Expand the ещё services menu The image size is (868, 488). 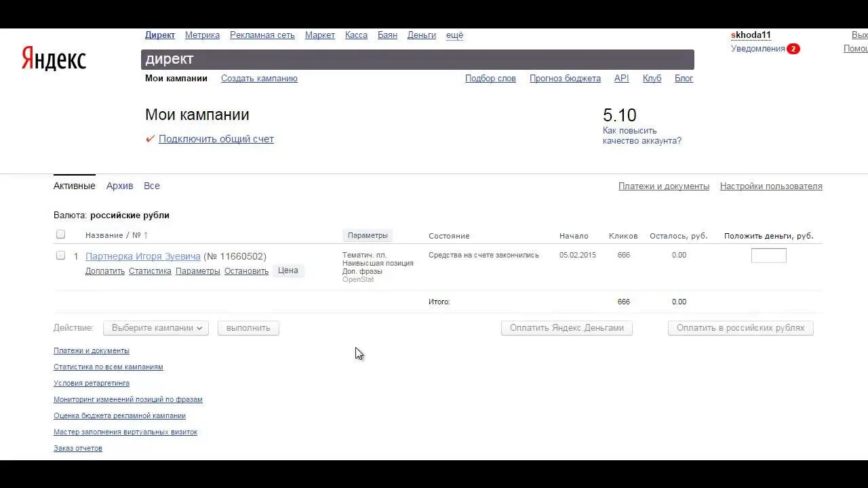[x=454, y=35]
